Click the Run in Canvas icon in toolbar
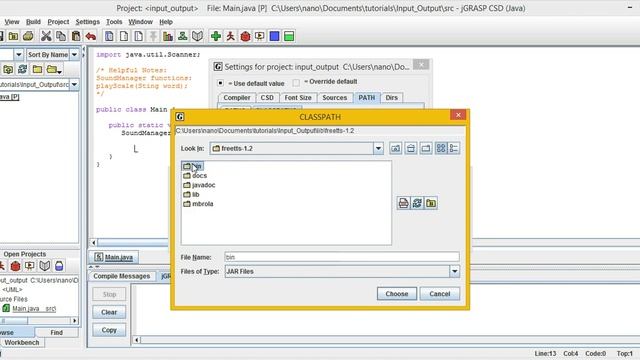Screen dimensions: 640x360 (260, 36)
